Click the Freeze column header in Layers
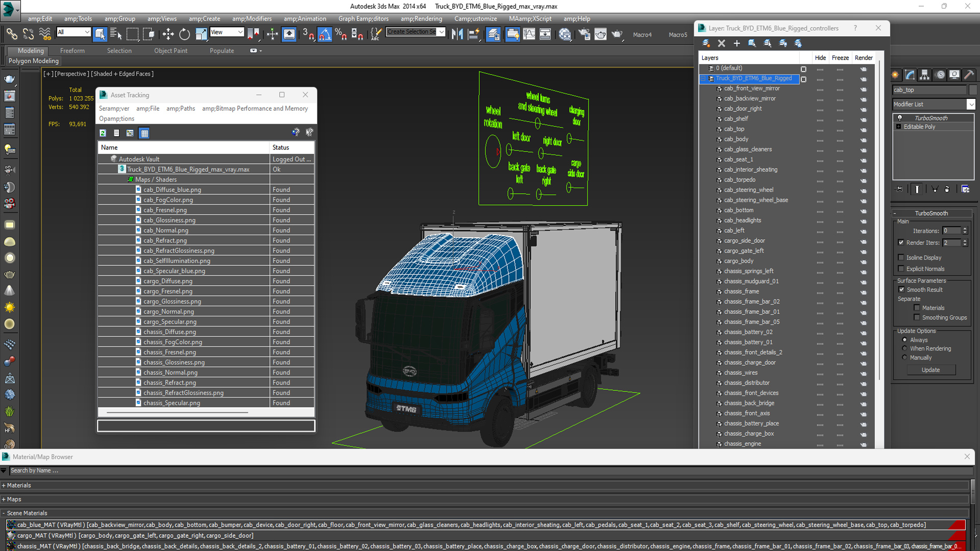 (x=840, y=58)
